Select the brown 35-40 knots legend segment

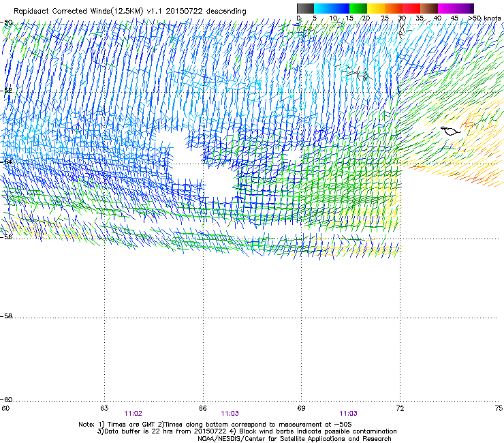point(429,8)
